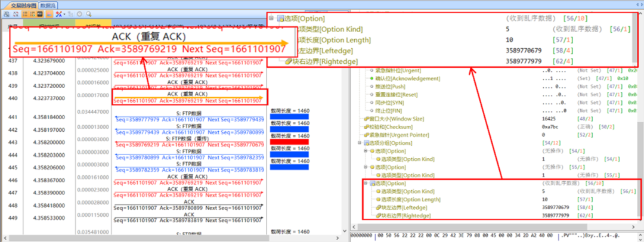
Task: Click the magnifier search icon in toolbar
Action: [x=89, y=13]
